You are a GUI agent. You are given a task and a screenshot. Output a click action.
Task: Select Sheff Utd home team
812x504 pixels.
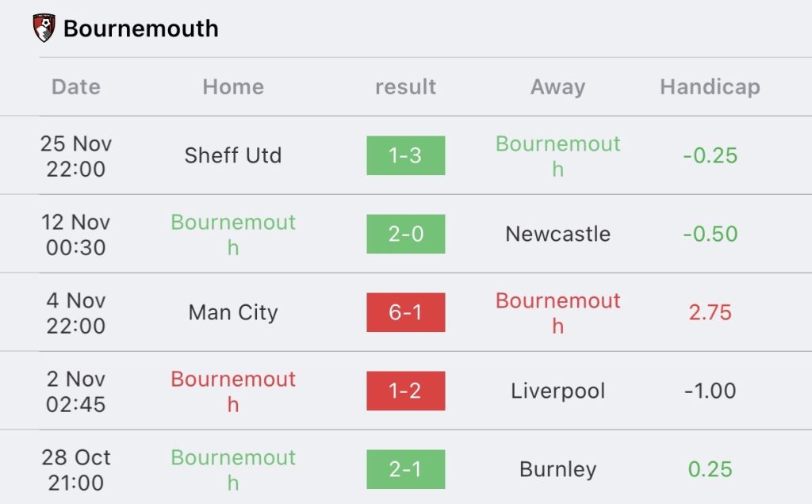click(233, 155)
